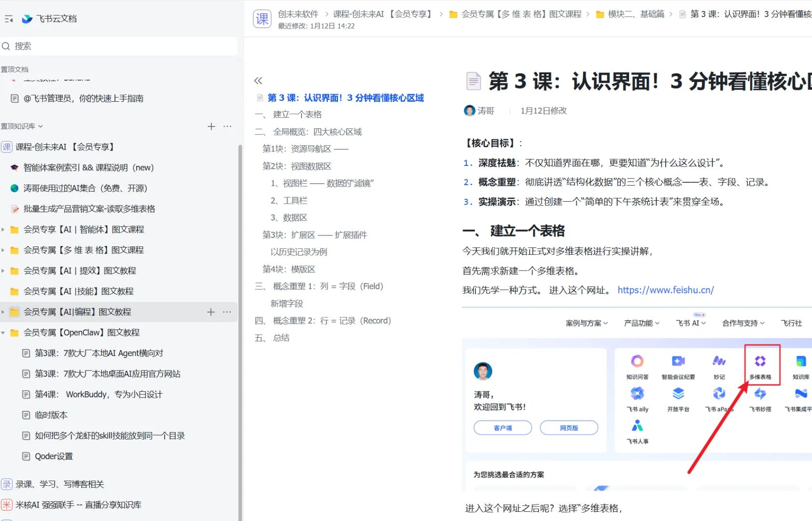Add a page under 会员专属【AI|编程】图文教程
This screenshot has width=812, height=521.
[211, 312]
